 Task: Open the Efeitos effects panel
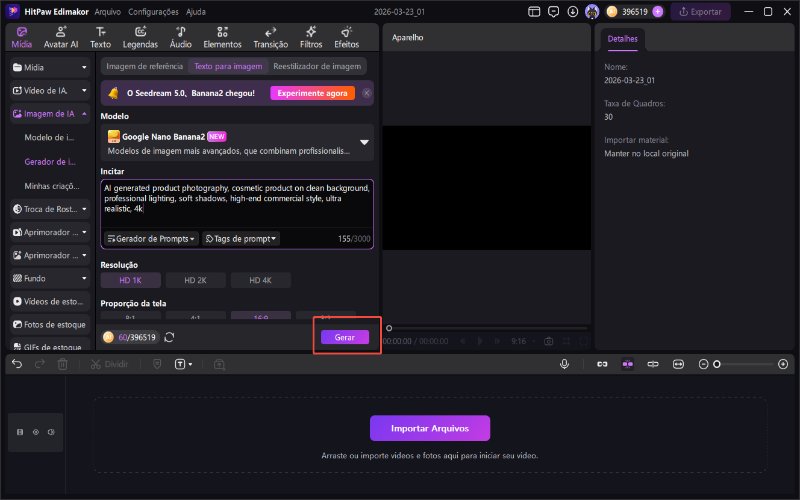[x=346, y=38]
